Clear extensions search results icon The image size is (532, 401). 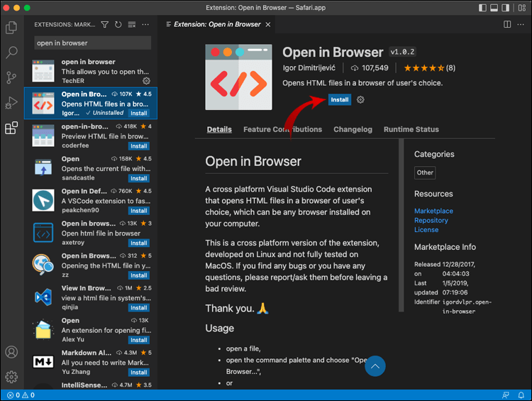coord(131,25)
